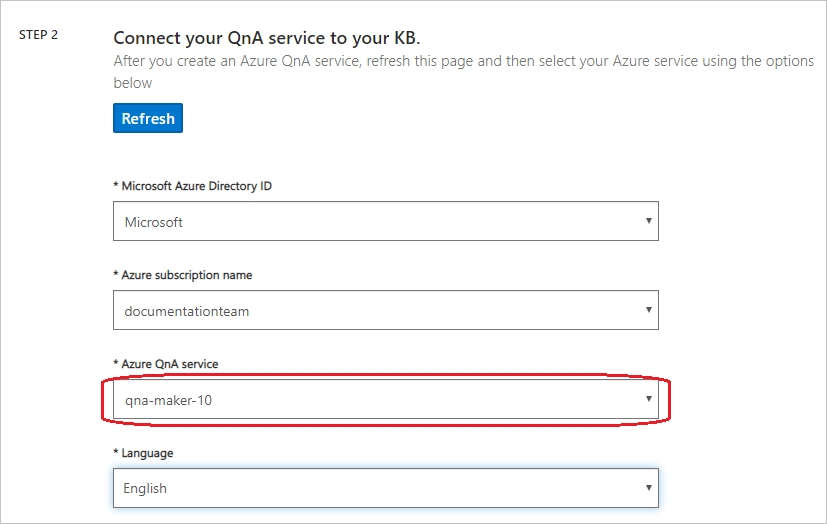Click the 'Connect your QnA service' heading
The image size is (827, 524).
(267, 38)
